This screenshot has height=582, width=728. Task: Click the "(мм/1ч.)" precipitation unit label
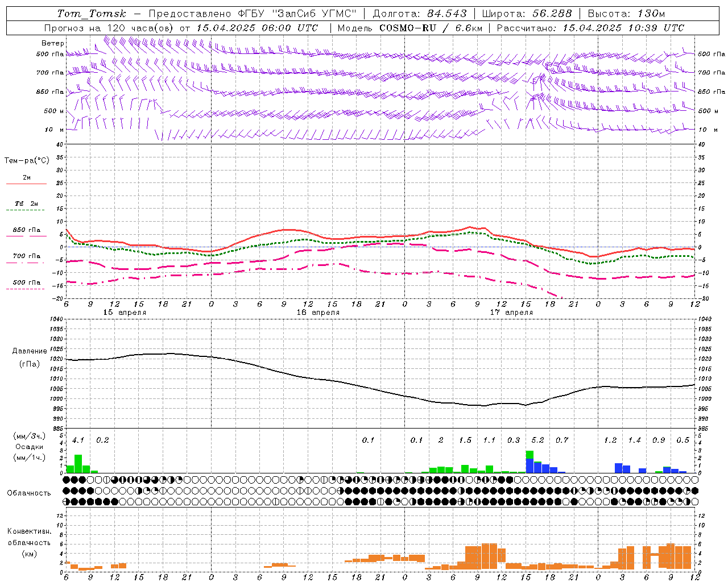coord(29,458)
